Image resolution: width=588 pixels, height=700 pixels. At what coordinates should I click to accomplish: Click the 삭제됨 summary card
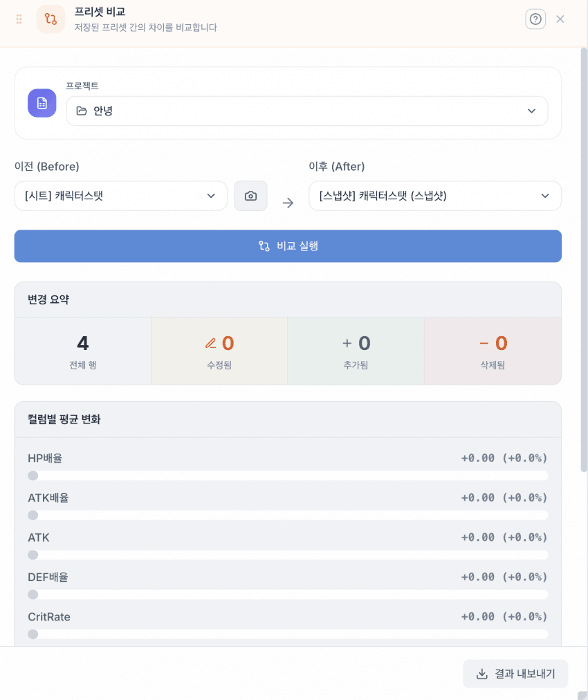493,351
